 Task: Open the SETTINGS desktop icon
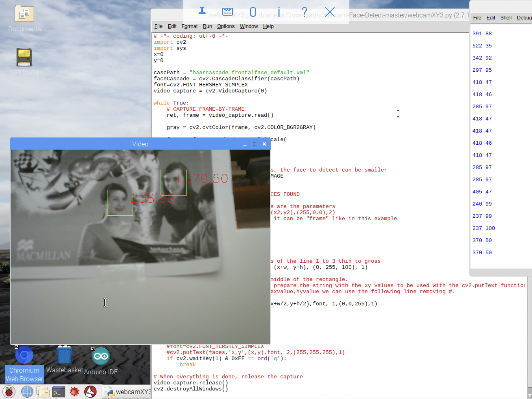24,62
